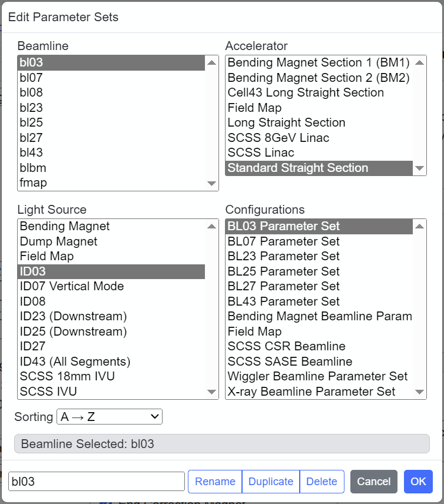Pick Cell43 Long Straight Section
Screen dimensions: 444x504
pyautogui.click(x=319, y=92)
